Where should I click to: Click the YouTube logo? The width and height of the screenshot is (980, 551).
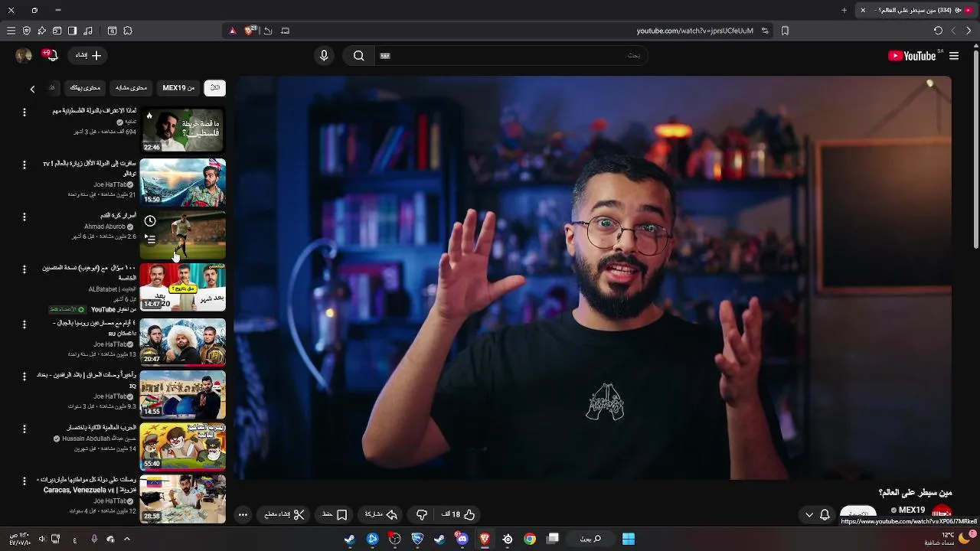(913, 56)
